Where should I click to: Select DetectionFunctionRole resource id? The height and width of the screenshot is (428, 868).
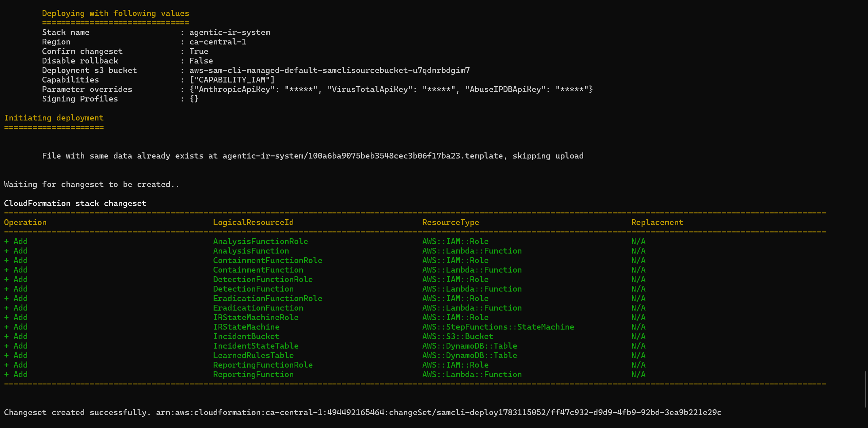click(263, 279)
